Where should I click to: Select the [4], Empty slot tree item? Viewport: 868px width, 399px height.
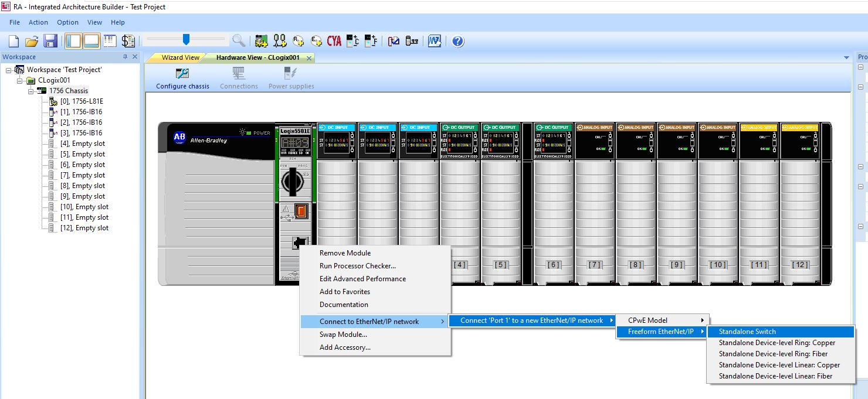pos(83,144)
